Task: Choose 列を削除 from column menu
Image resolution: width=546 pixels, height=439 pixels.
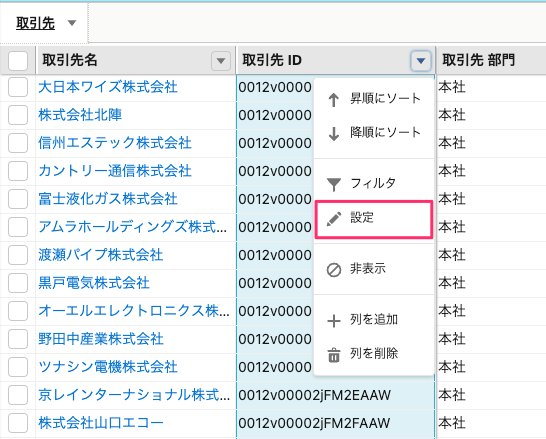Action: (x=374, y=354)
